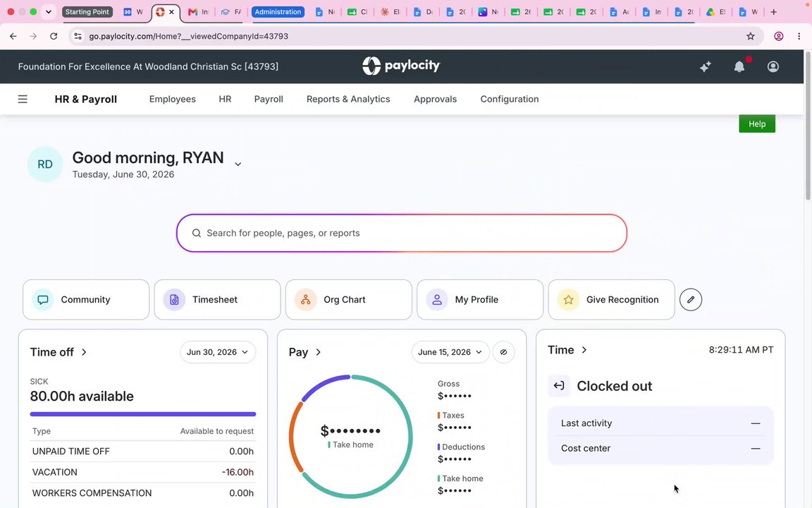Open the AI assistant sparkle icon
The height and width of the screenshot is (508, 812).
click(x=706, y=66)
